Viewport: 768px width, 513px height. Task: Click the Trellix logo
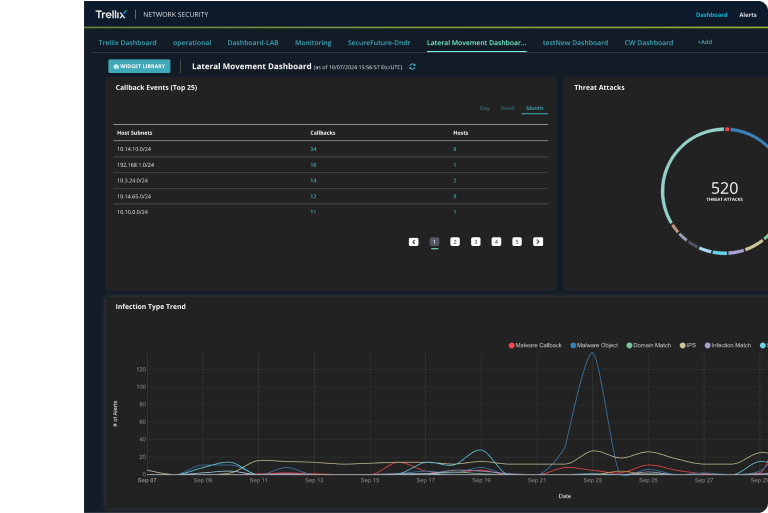tap(111, 14)
